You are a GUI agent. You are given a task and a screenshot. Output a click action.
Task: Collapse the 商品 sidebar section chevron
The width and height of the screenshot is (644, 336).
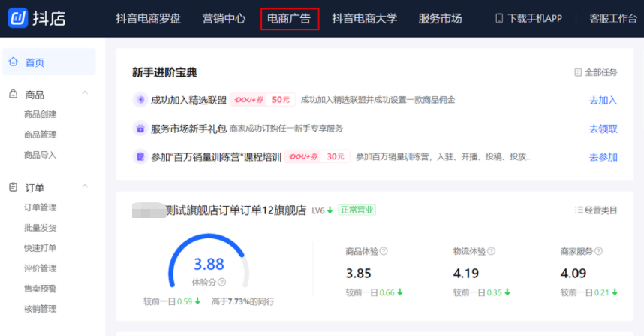coord(85,93)
